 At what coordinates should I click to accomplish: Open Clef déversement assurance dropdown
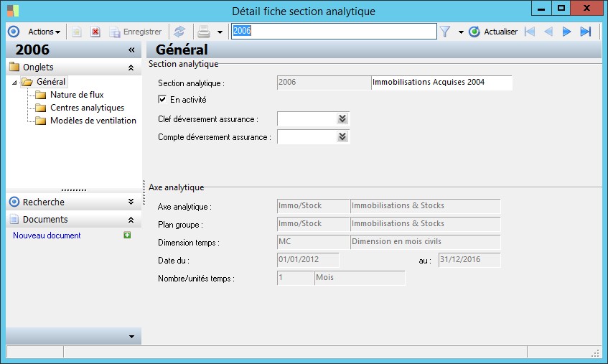[x=342, y=118]
